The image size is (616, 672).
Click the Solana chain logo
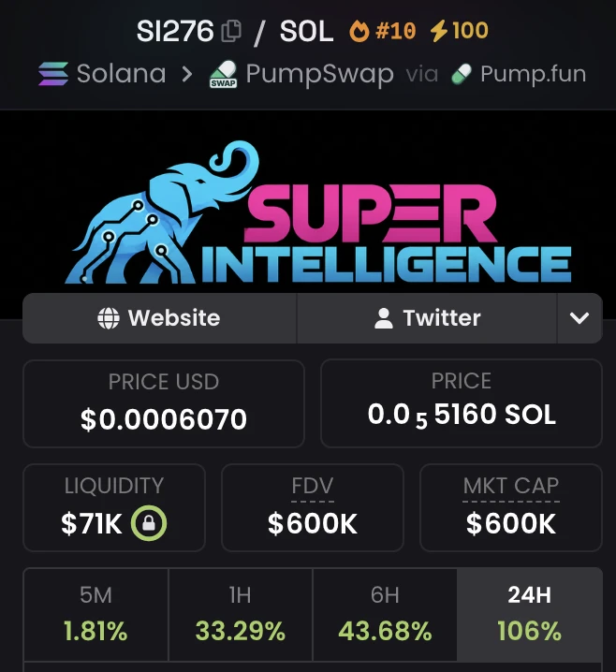tap(53, 74)
